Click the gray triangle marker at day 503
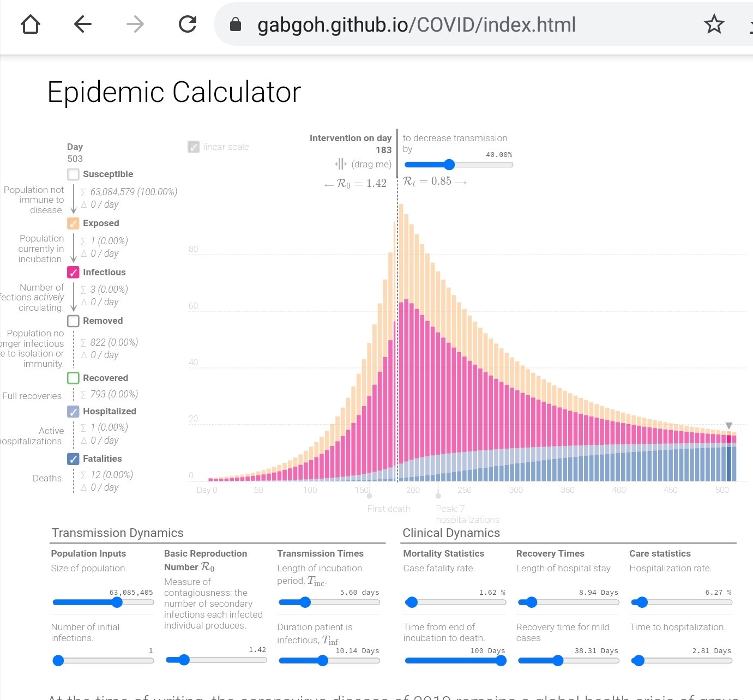753x700 pixels. tap(729, 426)
